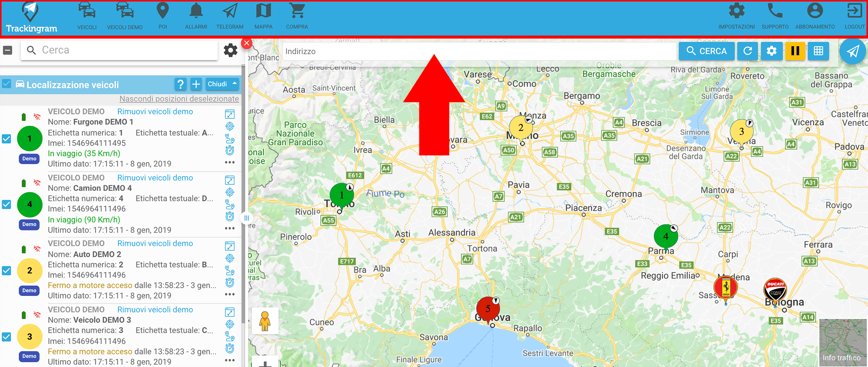The width and height of the screenshot is (868, 367).
Task: Open Supporto phone support
Action: coord(775,16)
